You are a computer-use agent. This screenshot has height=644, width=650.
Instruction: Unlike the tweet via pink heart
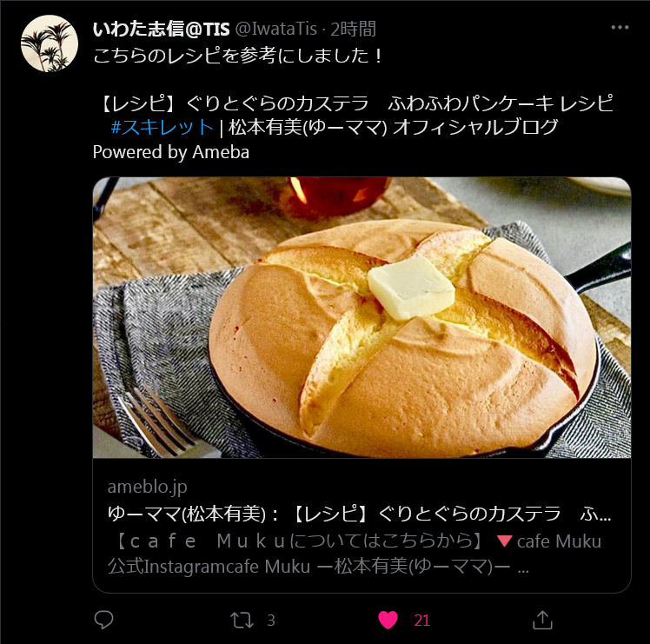(388, 621)
